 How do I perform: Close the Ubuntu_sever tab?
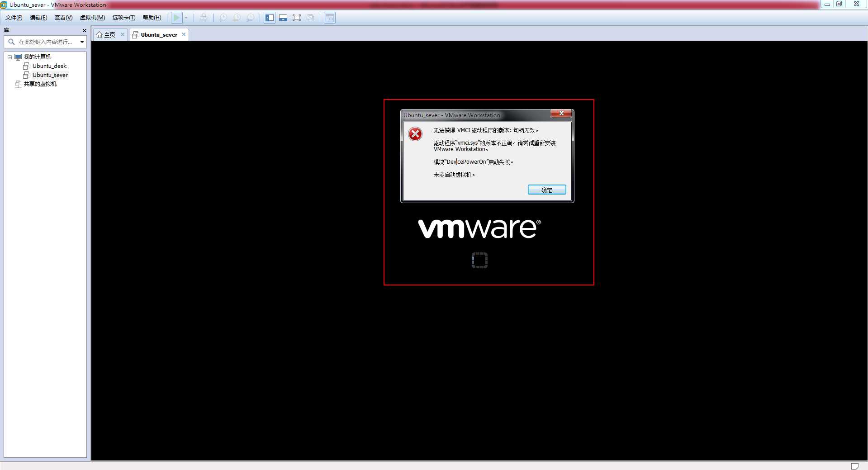184,34
